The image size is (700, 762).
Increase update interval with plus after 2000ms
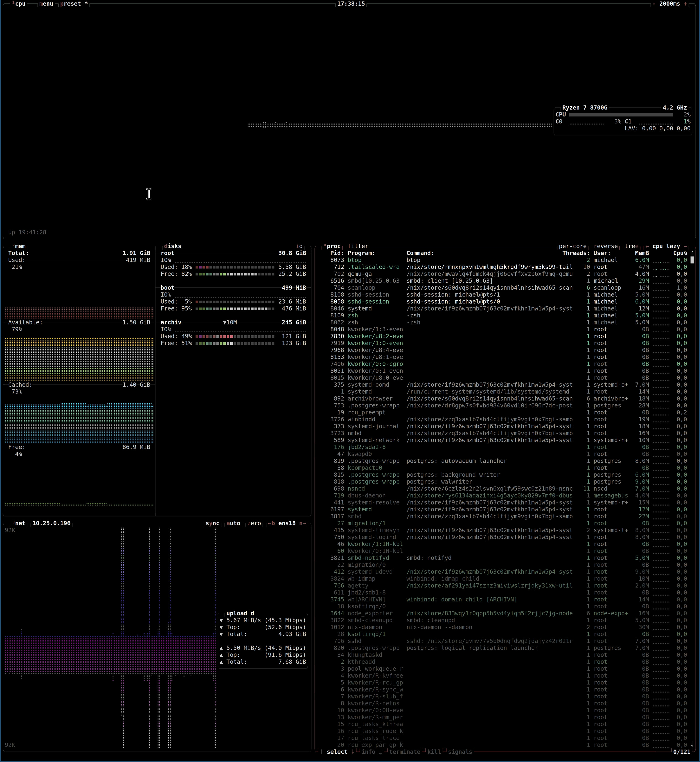coord(685,4)
